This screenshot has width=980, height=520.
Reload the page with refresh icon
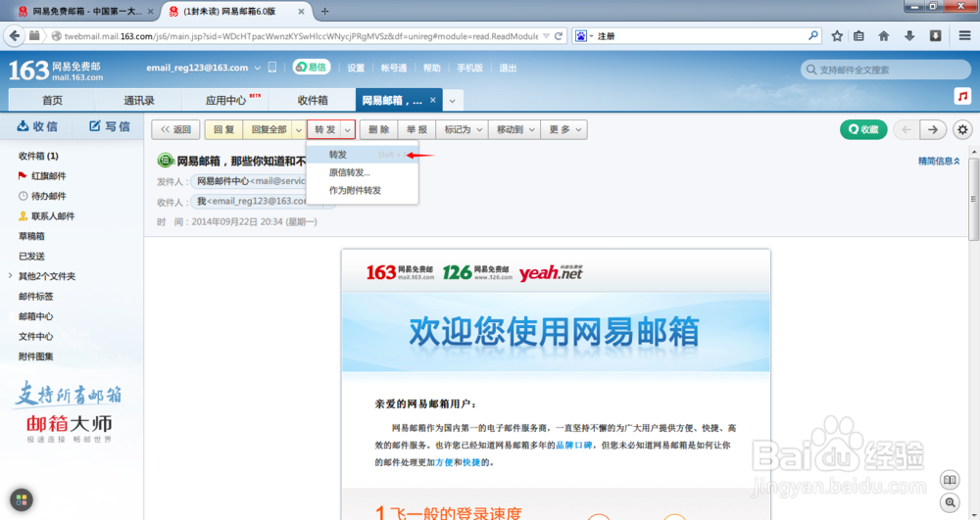click(559, 36)
